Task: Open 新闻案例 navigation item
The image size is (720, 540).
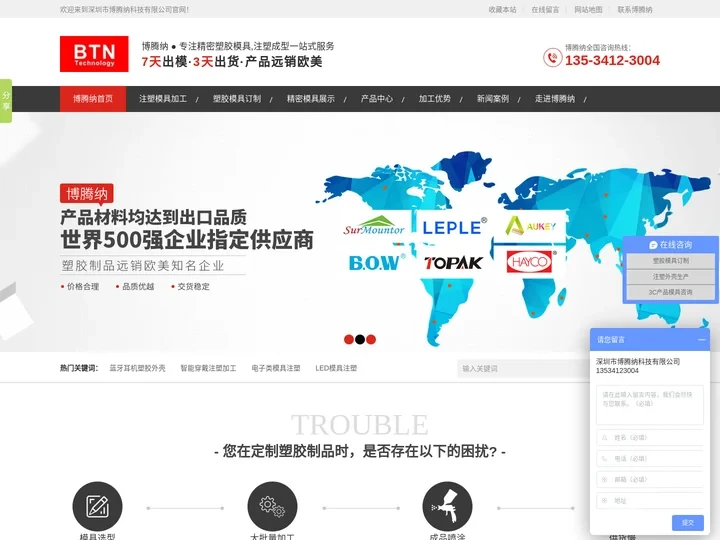Action: point(493,99)
